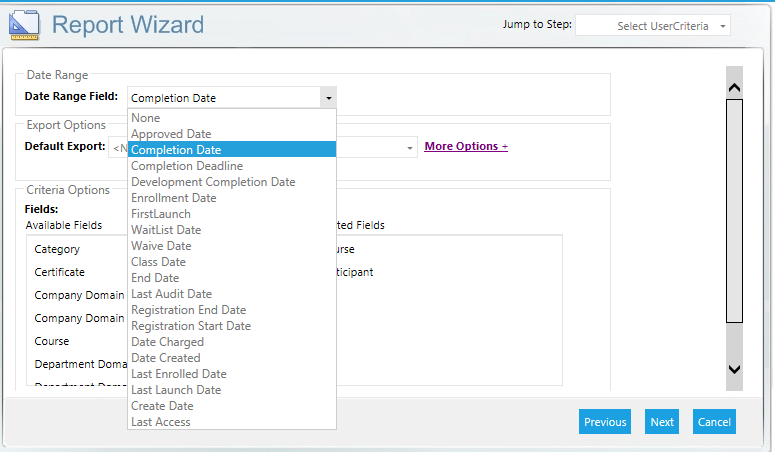Open the Jump to Step dropdown

653,26
